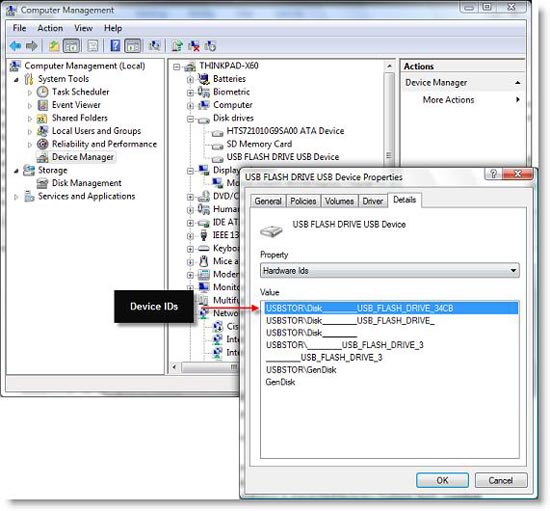Click the Task Scheduler clock icon
The height and width of the screenshot is (511, 550).
tap(42, 92)
